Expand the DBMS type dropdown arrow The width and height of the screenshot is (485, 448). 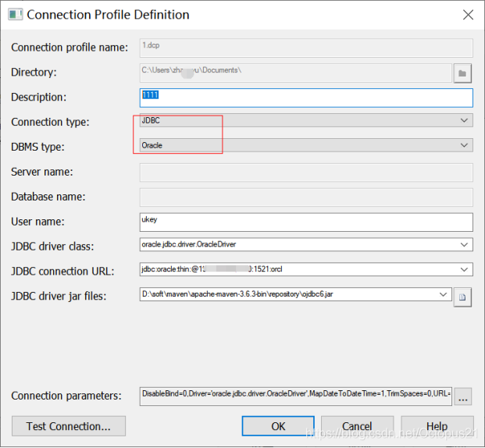464,145
